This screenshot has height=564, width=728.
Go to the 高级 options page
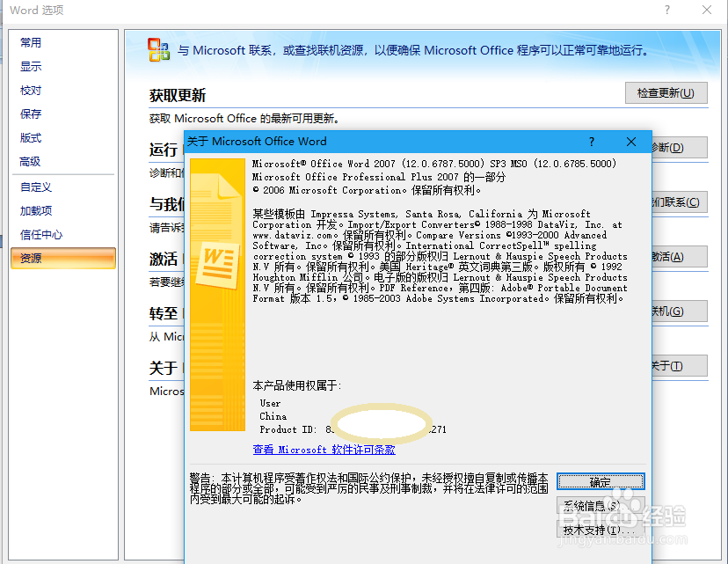(x=30, y=162)
